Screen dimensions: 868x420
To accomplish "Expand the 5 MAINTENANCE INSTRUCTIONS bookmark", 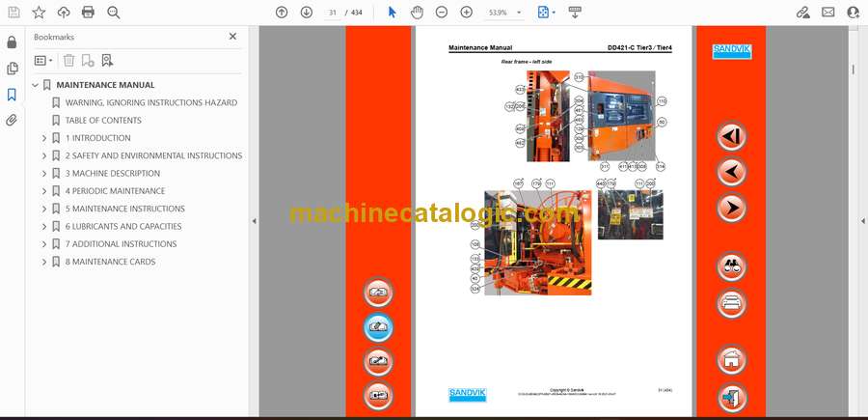I will pos(44,209).
